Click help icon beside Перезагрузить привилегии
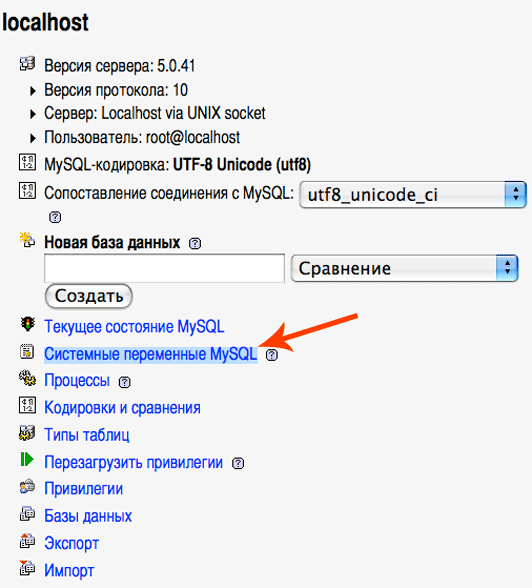 click(x=238, y=464)
